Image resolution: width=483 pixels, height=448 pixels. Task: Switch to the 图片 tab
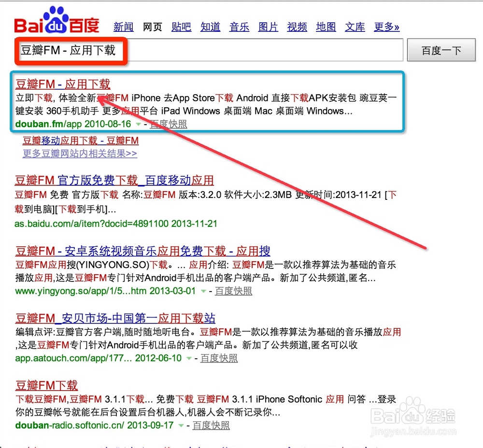click(268, 27)
